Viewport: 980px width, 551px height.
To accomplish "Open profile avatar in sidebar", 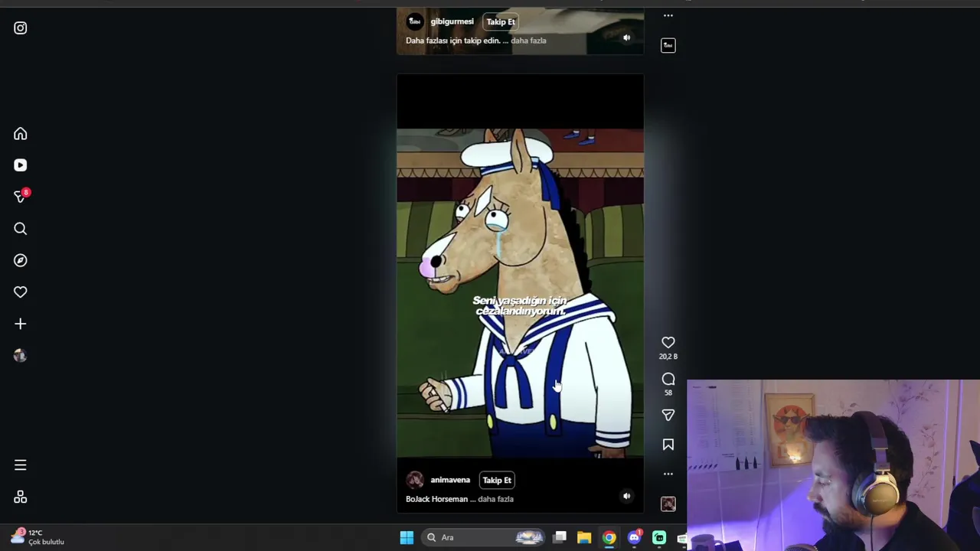I will [21, 355].
